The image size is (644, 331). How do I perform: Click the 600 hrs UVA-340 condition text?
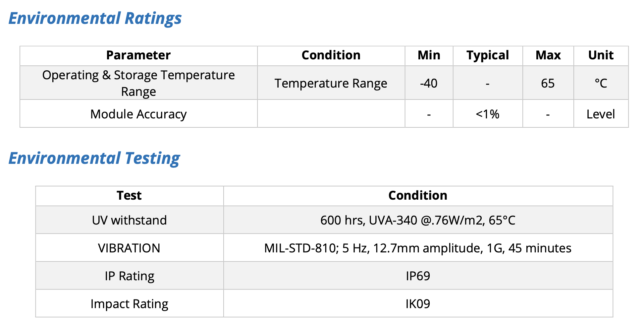point(418,220)
